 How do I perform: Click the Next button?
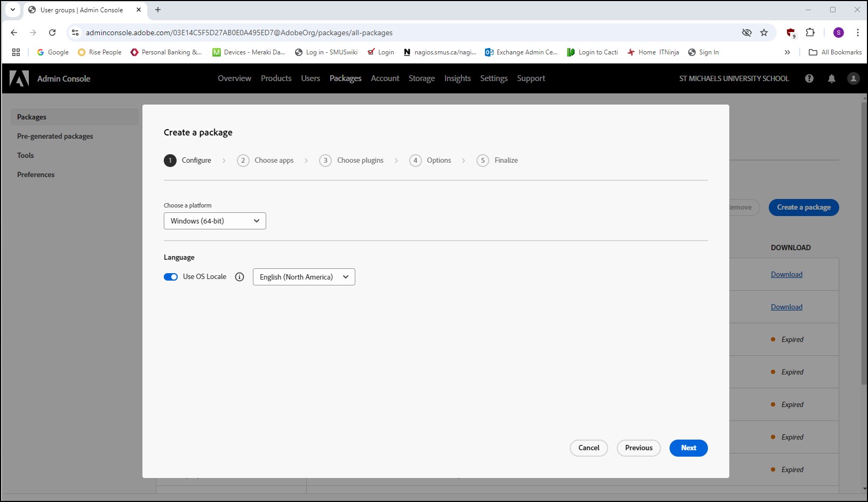[x=688, y=448]
